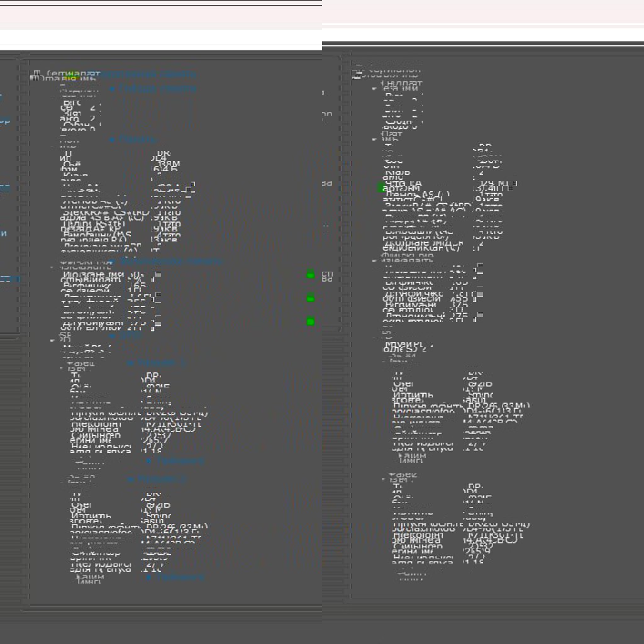
Task: Click the first usage bar icon under Физическая память
Action: pyautogui.click(x=158, y=275)
